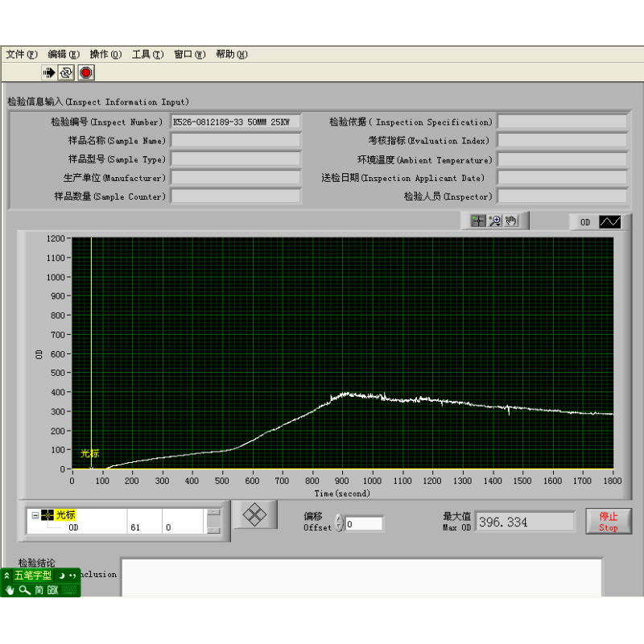Click the Inspection Applicant Date field
The height and width of the screenshot is (644, 644).
tap(562, 177)
